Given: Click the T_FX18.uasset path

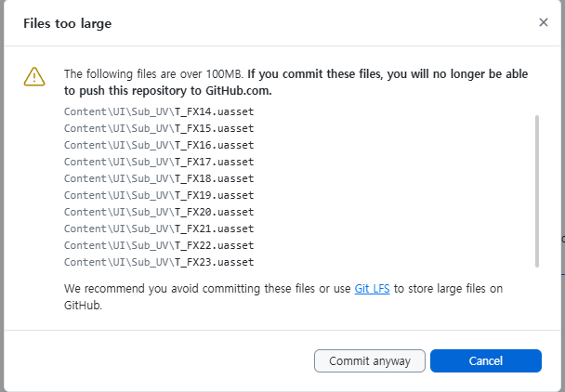Looking at the screenshot, I should coord(159,178).
